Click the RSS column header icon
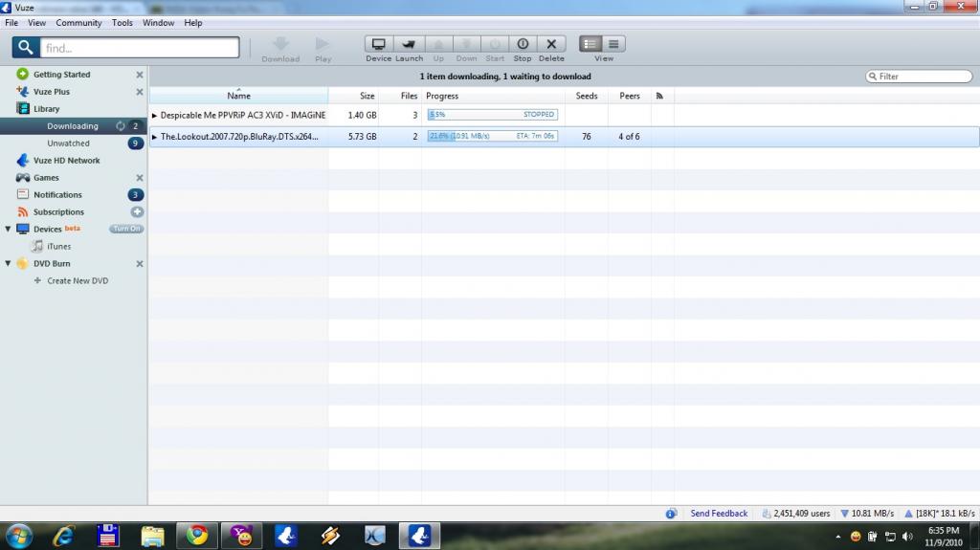980x550 pixels. [x=659, y=96]
